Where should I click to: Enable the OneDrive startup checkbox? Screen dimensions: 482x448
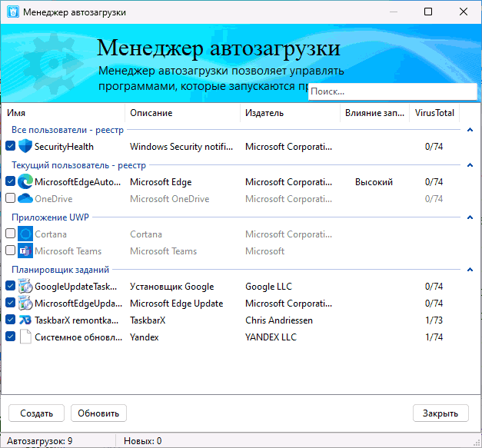[x=11, y=198]
